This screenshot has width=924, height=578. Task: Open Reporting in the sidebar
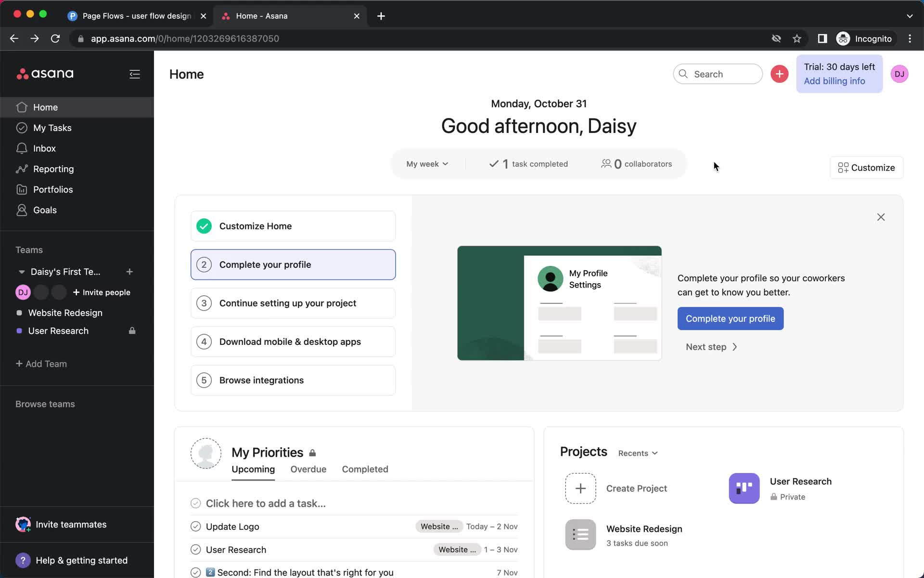coord(77,169)
